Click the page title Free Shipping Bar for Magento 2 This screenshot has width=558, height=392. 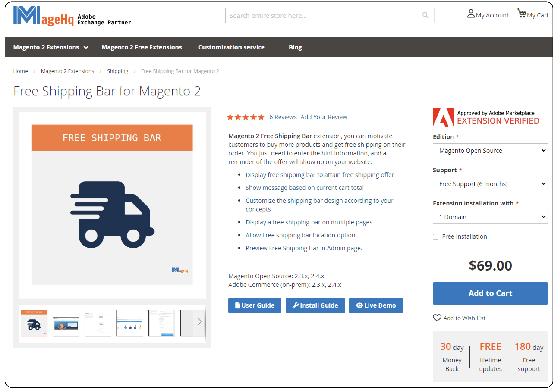pyautogui.click(x=107, y=91)
